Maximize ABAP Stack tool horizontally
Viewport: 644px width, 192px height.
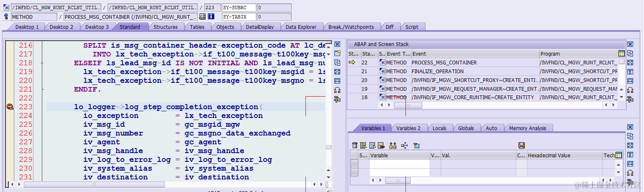631,81
